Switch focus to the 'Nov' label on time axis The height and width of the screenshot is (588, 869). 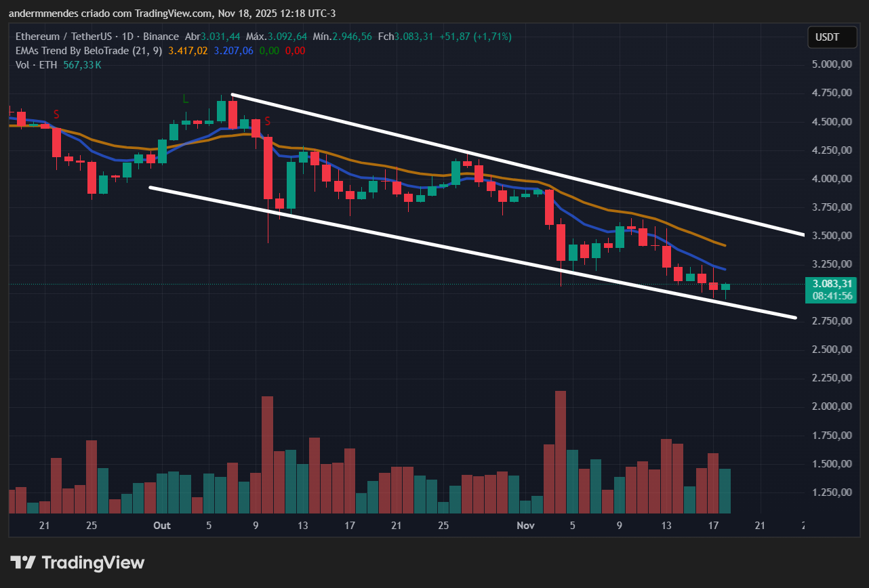click(x=526, y=526)
